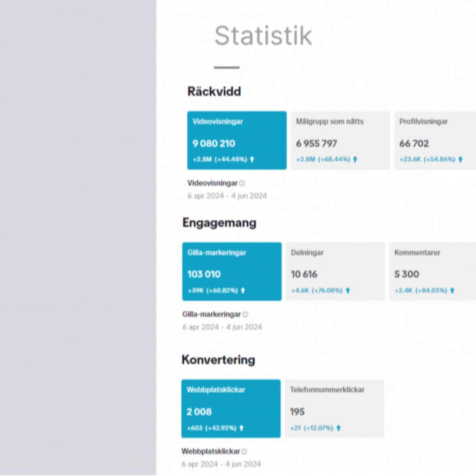Click the date range under Videovisningar
Viewport: 476px width, 476px height.
pos(227,196)
